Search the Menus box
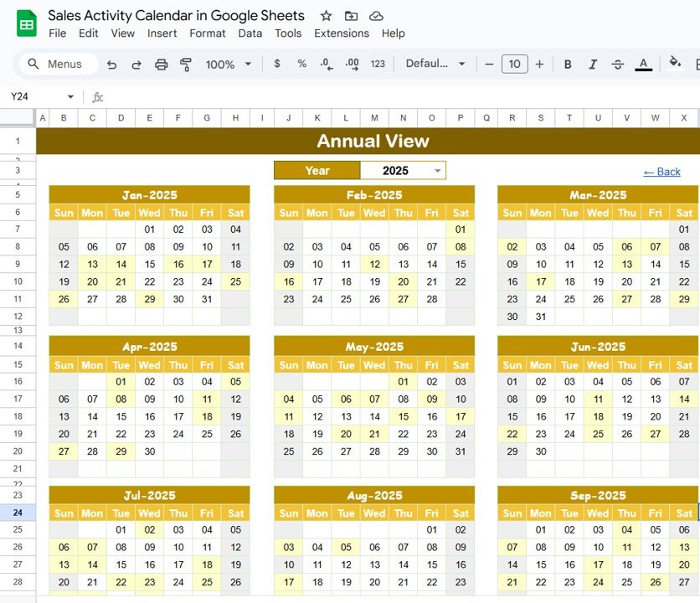The height and width of the screenshot is (603, 700). tap(59, 64)
